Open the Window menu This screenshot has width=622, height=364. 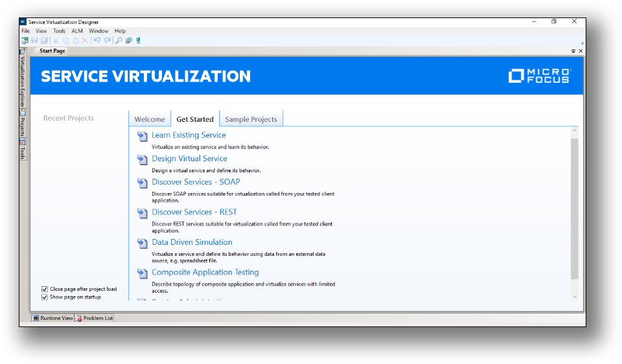pos(98,31)
